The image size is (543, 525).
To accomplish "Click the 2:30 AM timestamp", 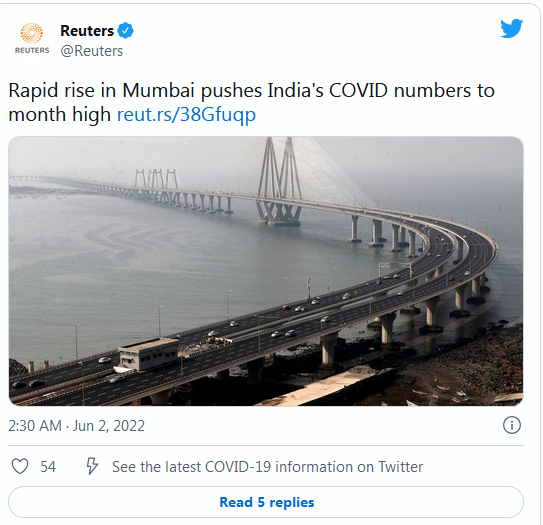I will click(x=35, y=426).
